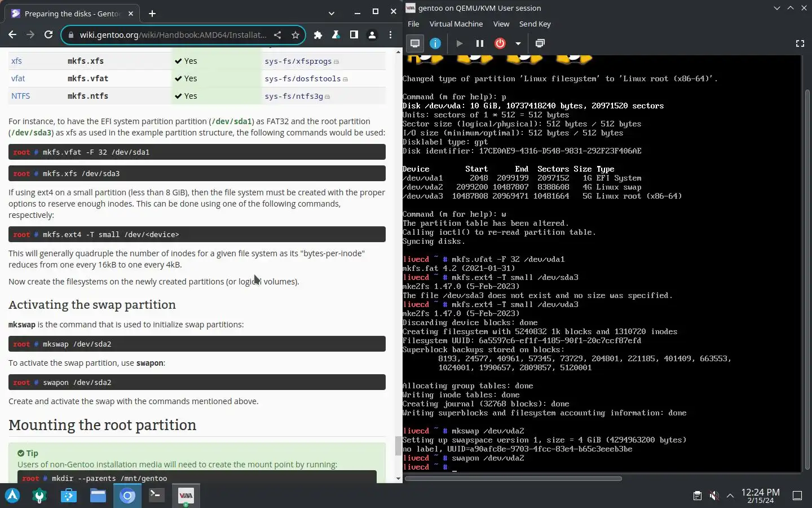Open Chrome three-dot menu
The height and width of the screenshot is (508, 812).
coord(390,35)
